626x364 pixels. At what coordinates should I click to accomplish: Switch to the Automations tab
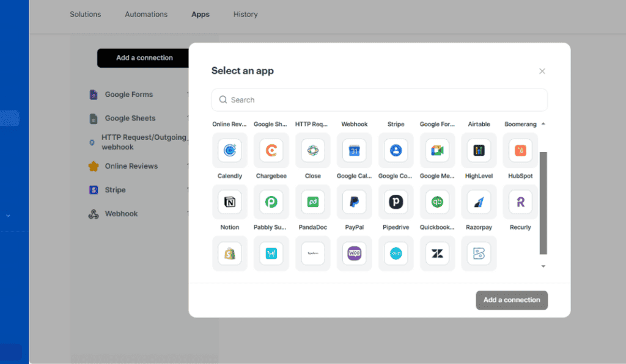146,14
